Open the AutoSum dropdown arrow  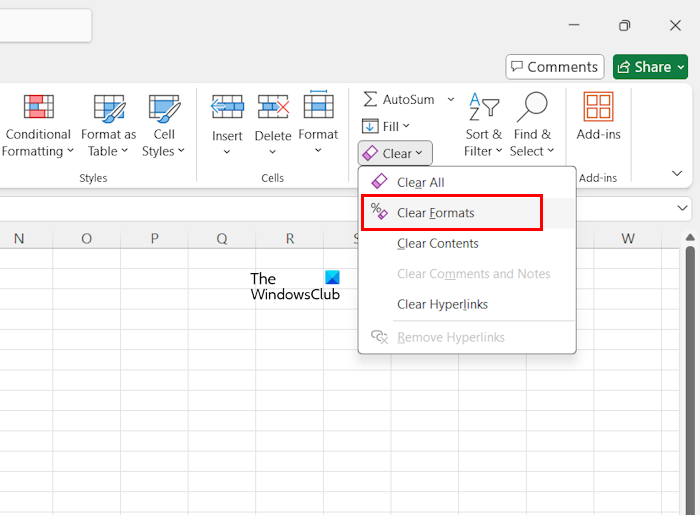point(451,99)
